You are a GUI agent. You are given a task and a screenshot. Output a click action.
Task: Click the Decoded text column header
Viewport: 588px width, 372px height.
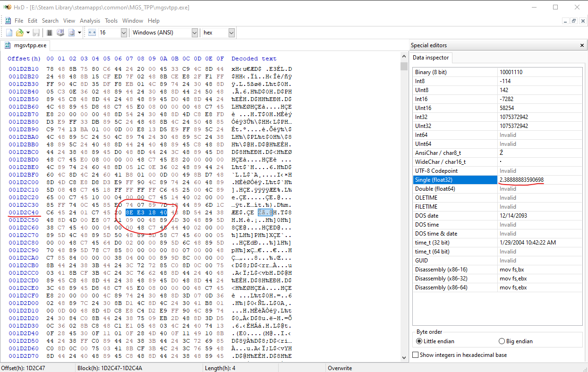click(x=254, y=59)
